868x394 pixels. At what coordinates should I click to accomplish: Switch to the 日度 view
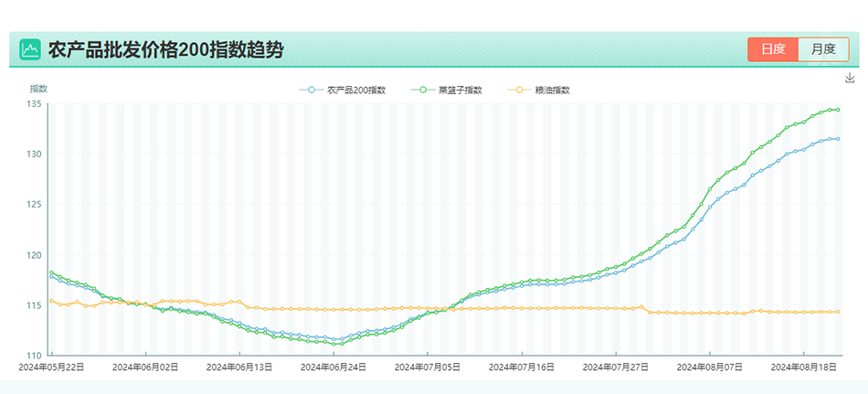click(773, 49)
